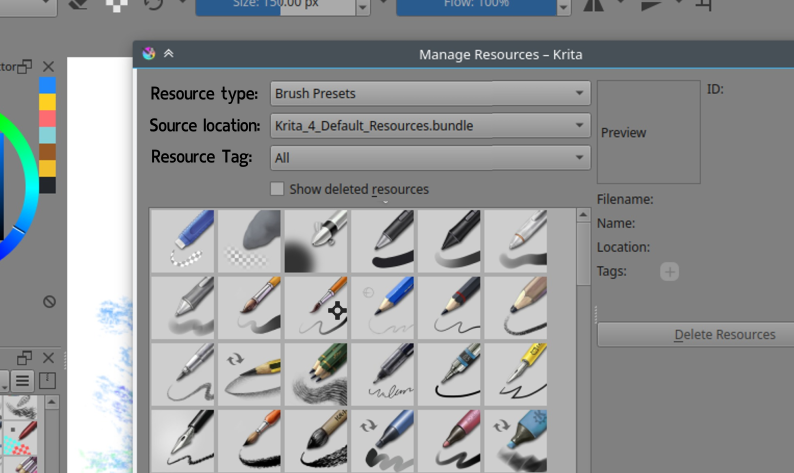Click the no-color circle icon under color wheel
The height and width of the screenshot is (473, 794).
coord(49,301)
